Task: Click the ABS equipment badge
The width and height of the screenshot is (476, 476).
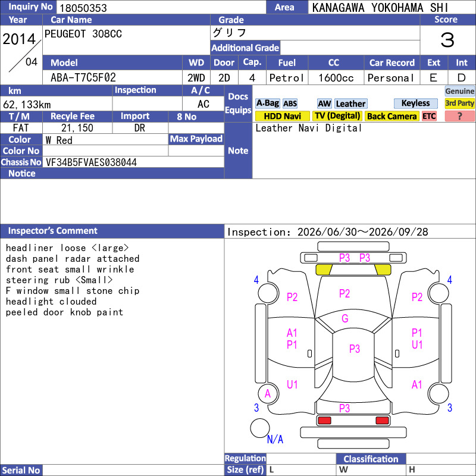Action: [x=290, y=104]
